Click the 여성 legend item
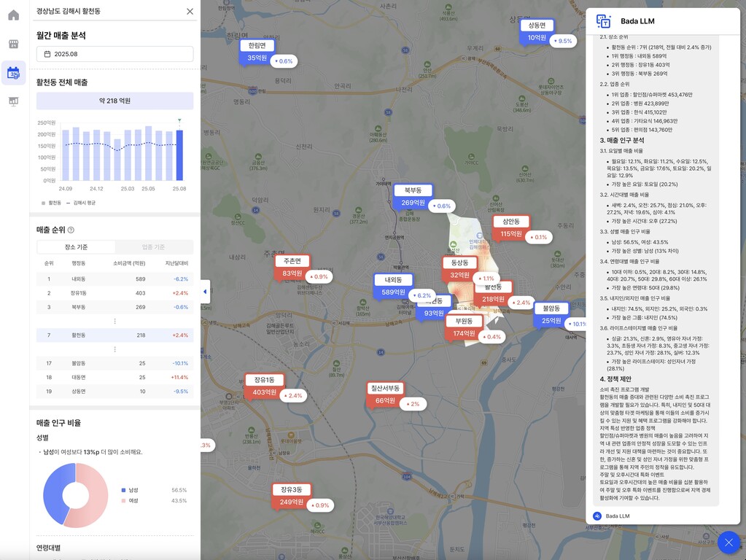Screen dimensions: 746x560 133,501
